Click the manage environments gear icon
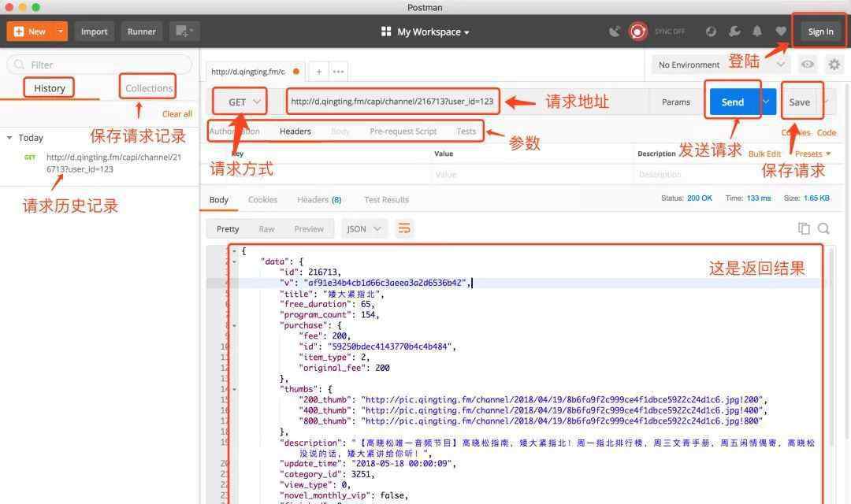Image resolution: width=851 pixels, height=504 pixels. (834, 65)
